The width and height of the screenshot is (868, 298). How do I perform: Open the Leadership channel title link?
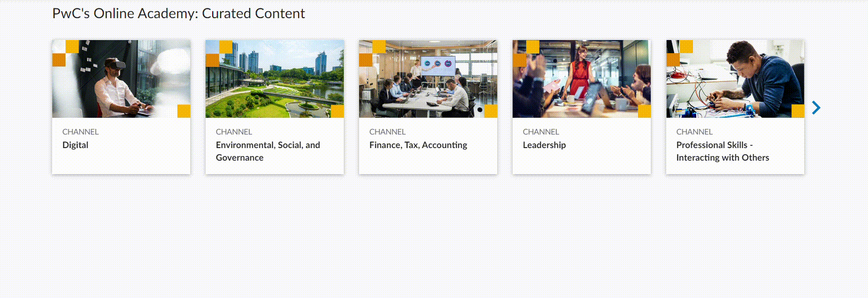(544, 145)
